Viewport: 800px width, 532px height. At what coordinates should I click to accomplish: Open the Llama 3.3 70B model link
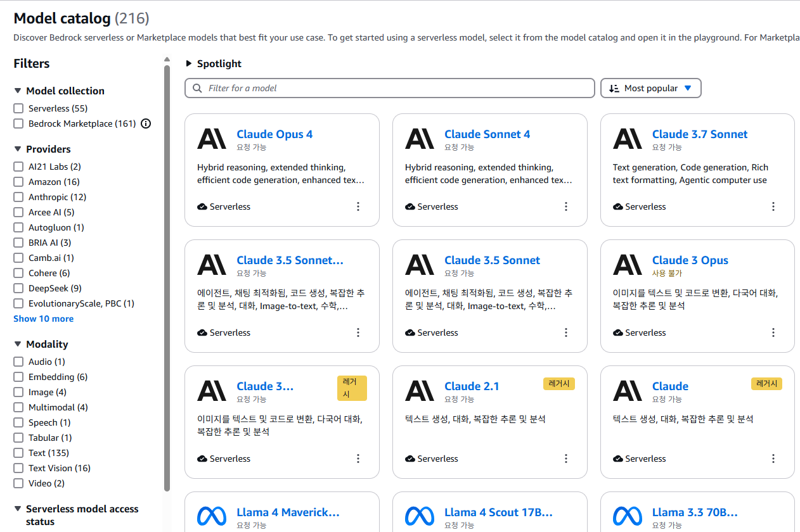click(x=695, y=512)
